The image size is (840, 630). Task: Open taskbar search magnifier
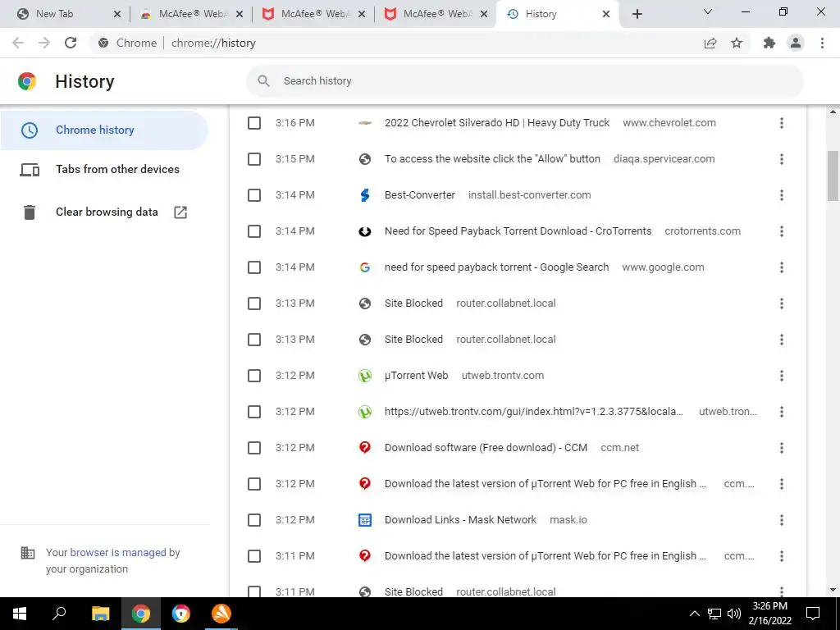[59, 614]
